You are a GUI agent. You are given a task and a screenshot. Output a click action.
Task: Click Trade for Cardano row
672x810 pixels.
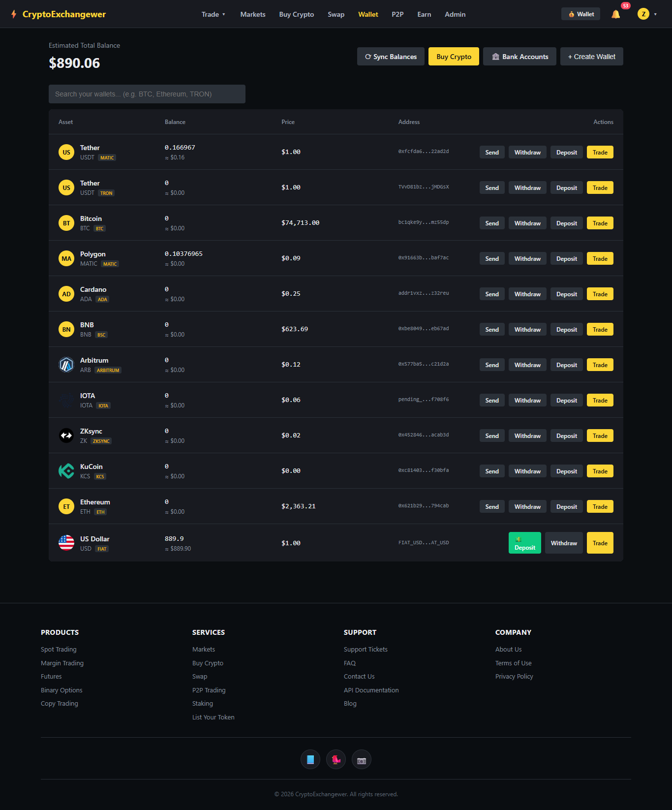[x=600, y=294]
